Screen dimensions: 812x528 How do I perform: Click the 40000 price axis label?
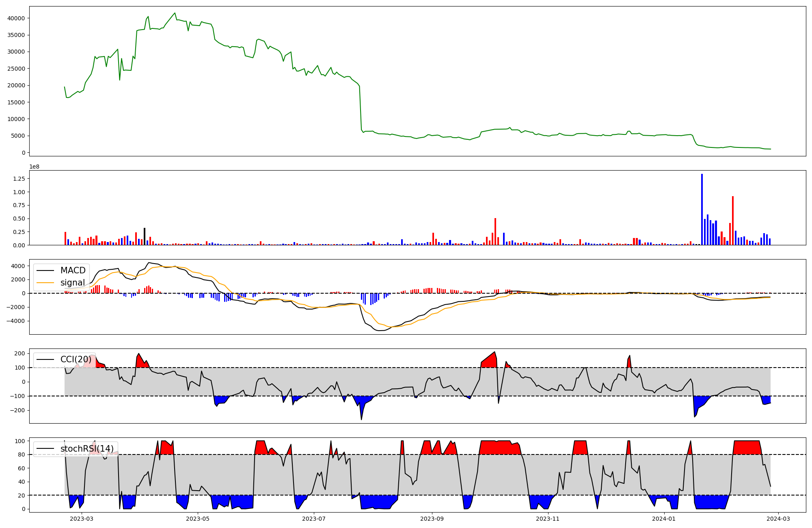[16, 18]
